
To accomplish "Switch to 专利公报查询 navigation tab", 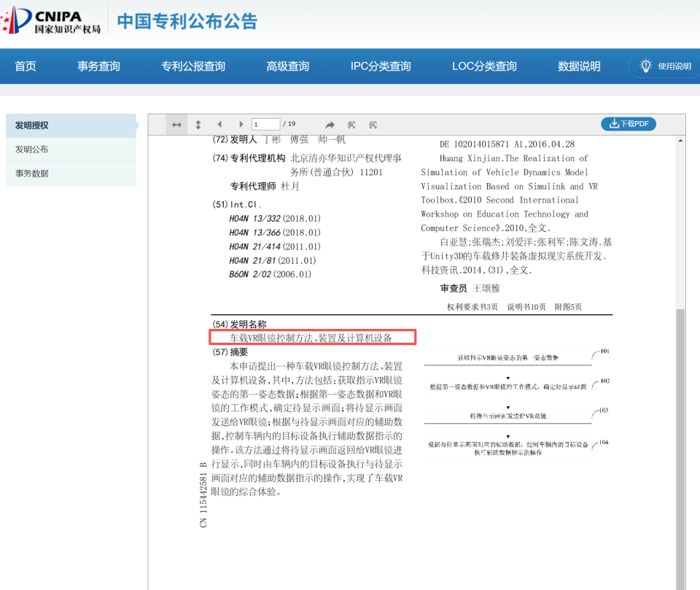I will click(x=191, y=66).
